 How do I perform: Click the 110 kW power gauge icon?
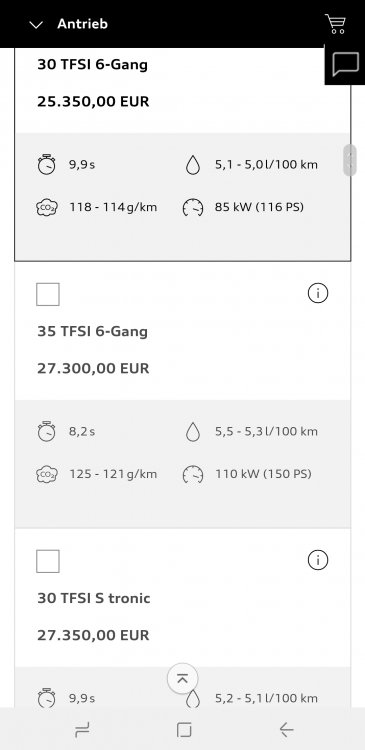click(193, 474)
